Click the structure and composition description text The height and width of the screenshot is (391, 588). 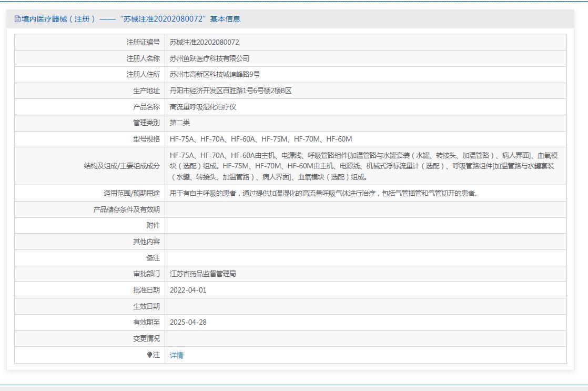pos(363,166)
